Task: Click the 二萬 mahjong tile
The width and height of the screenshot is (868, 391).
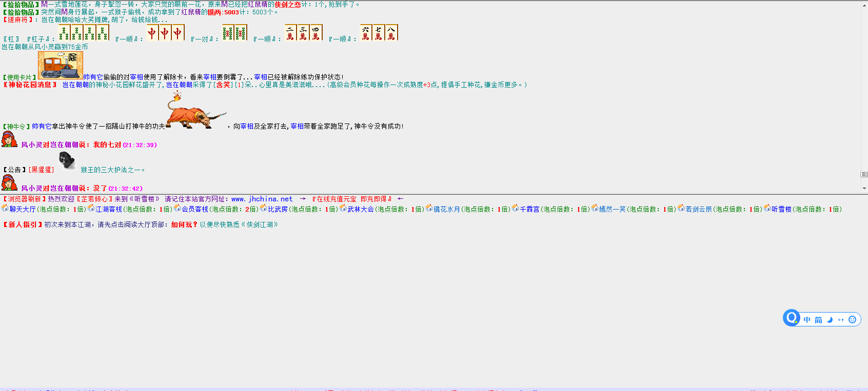Action: [x=291, y=33]
